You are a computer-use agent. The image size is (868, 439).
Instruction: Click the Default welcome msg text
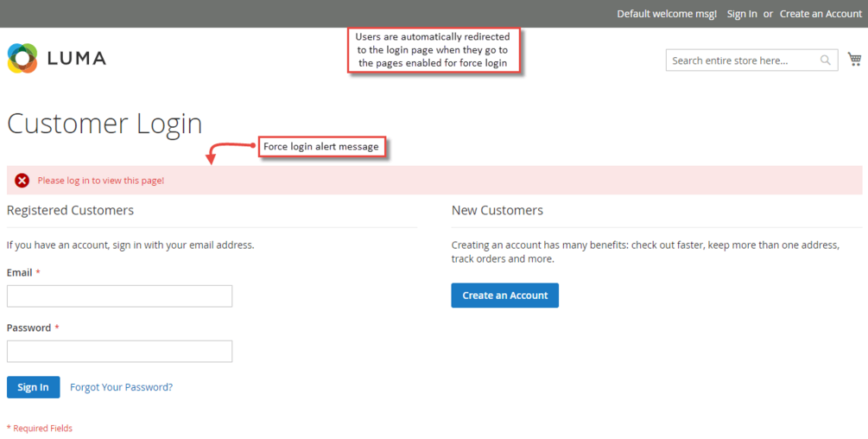667,14
